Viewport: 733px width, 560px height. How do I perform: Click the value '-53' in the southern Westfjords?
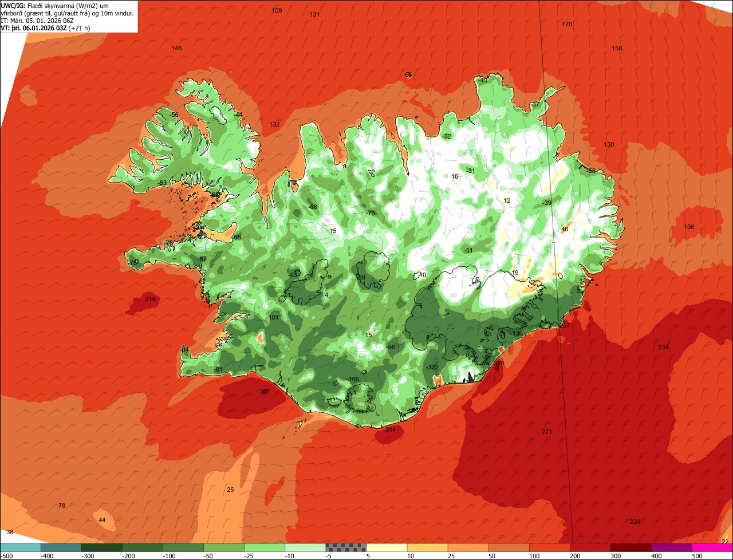(x=163, y=183)
